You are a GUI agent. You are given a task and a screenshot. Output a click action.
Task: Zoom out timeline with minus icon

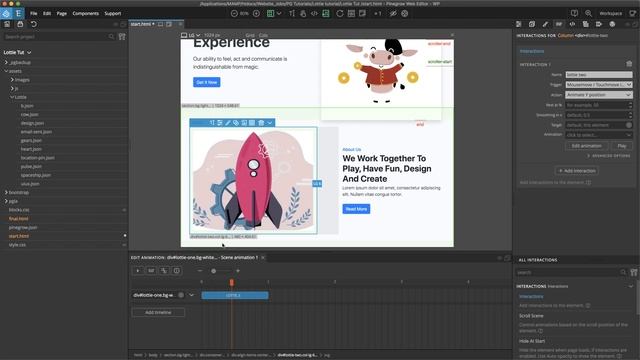(x=200, y=271)
